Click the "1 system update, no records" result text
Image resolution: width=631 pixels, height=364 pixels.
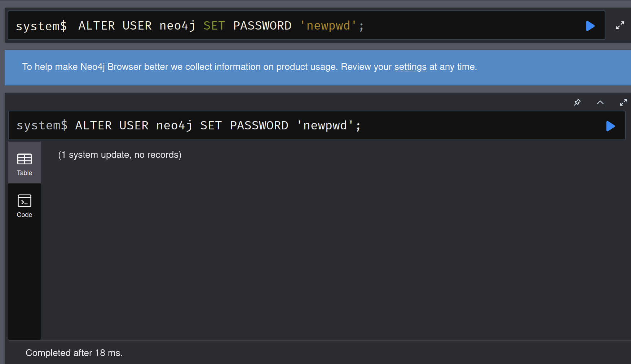[x=120, y=155]
